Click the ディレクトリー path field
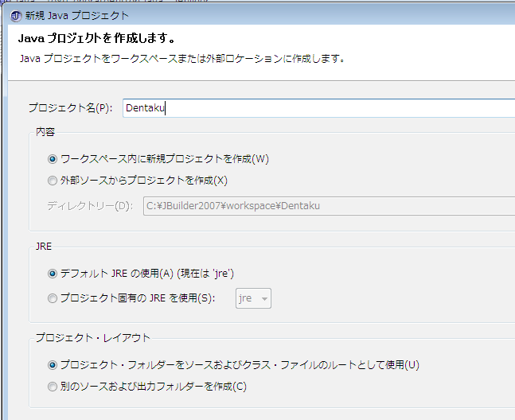515x420 pixels. click(328, 206)
